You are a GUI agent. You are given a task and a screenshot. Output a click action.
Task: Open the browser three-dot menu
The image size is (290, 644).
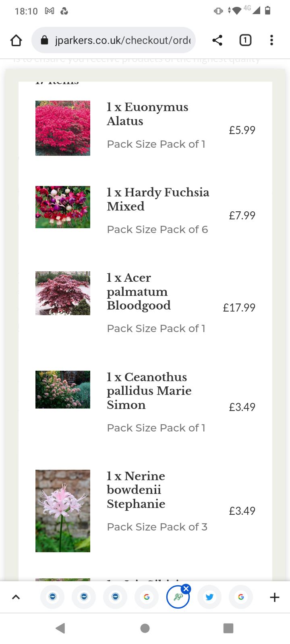pos(272,40)
